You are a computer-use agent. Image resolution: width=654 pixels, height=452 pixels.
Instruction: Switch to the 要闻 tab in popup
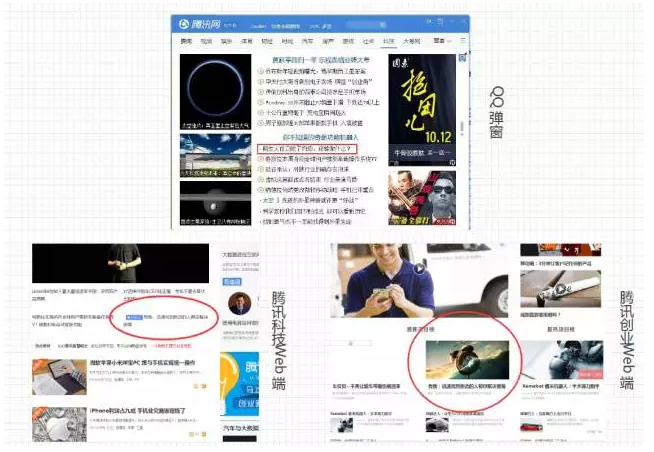[186, 41]
